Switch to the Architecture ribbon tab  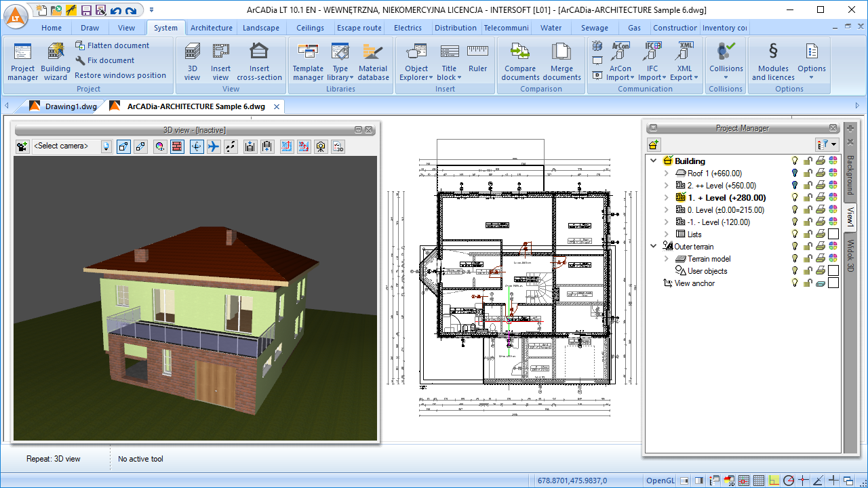point(211,28)
